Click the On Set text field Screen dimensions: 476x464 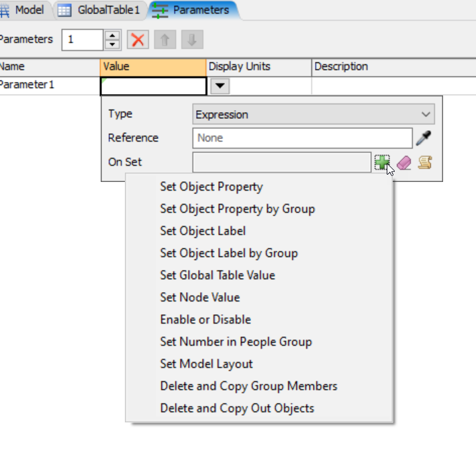(x=282, y=162)
